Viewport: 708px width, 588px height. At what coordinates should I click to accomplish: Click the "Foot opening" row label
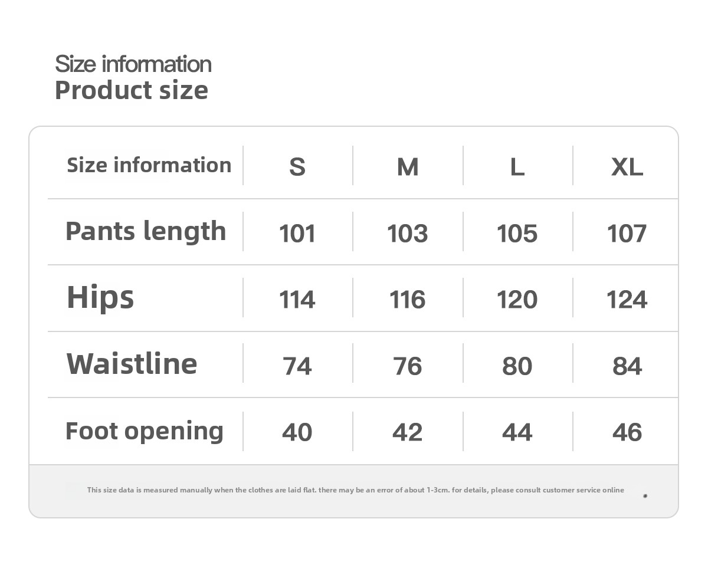tap(145, 431)
